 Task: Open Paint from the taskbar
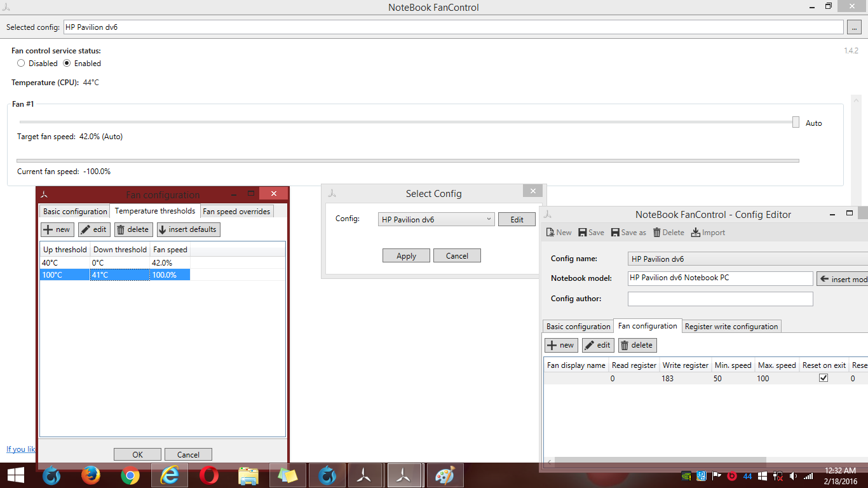point(445,475)
